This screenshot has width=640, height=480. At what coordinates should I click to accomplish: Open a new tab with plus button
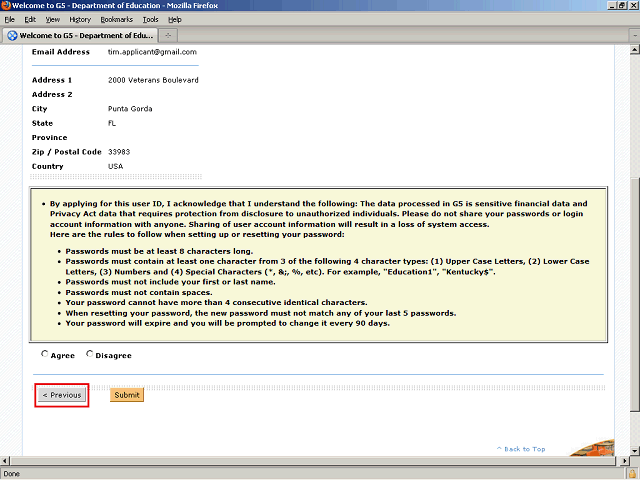[168, 36]
